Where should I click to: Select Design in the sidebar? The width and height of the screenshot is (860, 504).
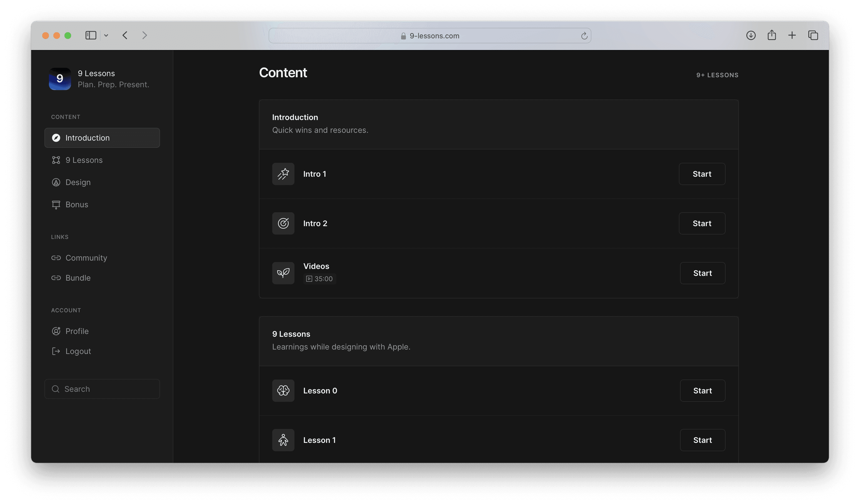pyautogui.click(x=78, y=182)
